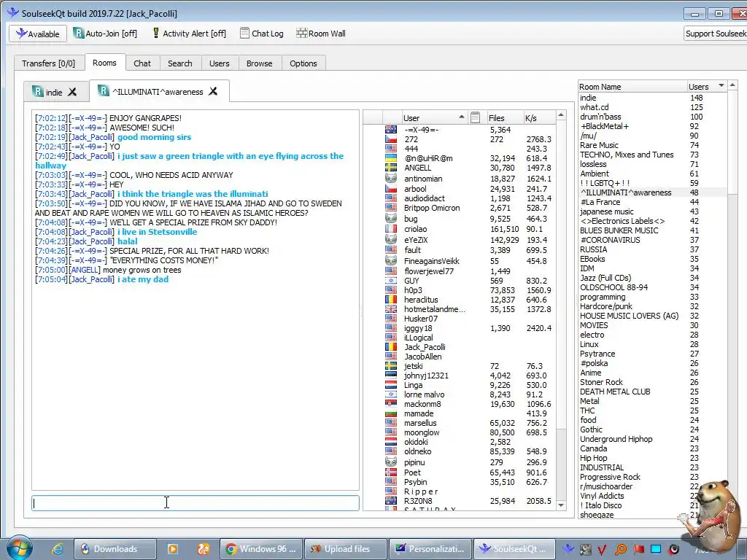Click the flag icon beside mackonm8

391,404
